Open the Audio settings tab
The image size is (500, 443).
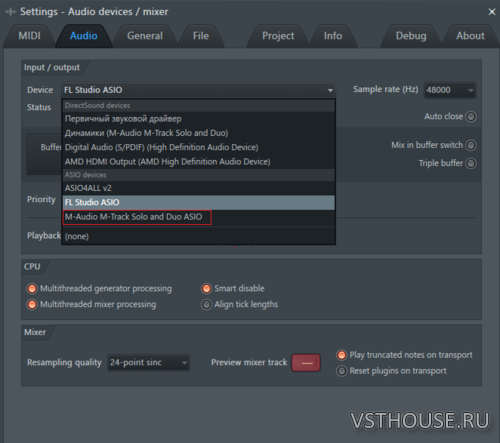83,36
